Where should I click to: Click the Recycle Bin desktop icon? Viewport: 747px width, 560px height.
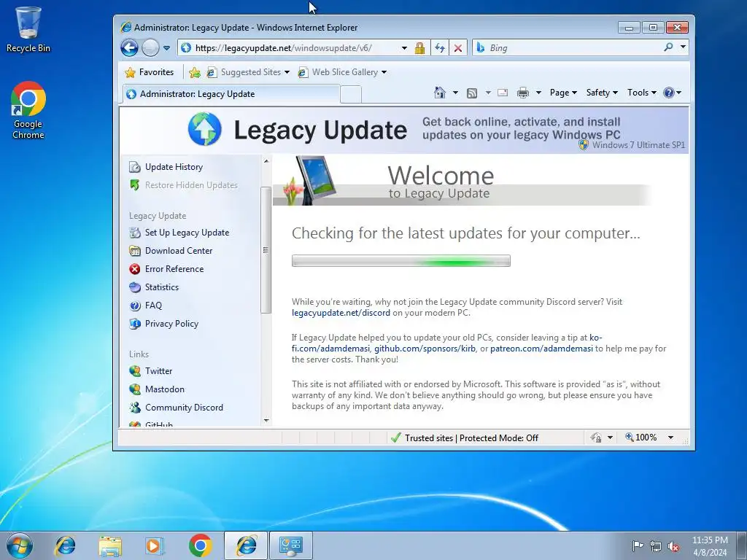pos(28,29)
